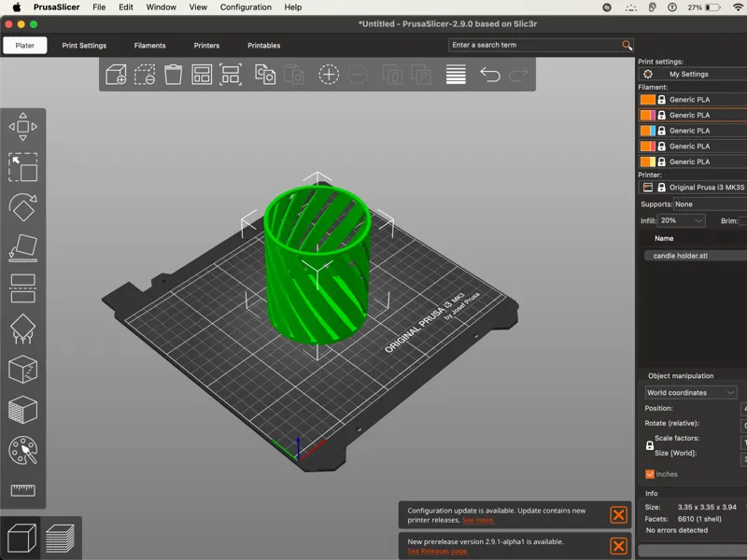Click the Wi-Fi menu bar icon
Image resolution: width=747 pixels, height=560 pixels.
738,7
